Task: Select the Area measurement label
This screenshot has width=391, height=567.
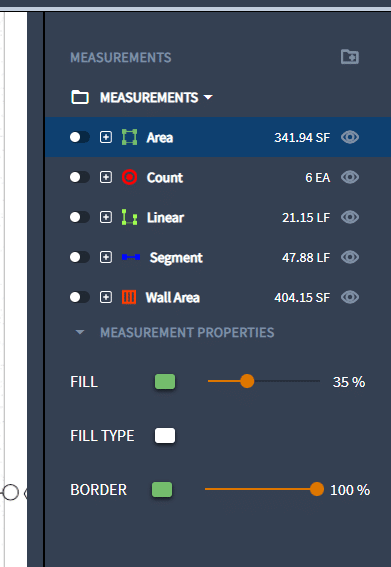Action: click(160, 137)
